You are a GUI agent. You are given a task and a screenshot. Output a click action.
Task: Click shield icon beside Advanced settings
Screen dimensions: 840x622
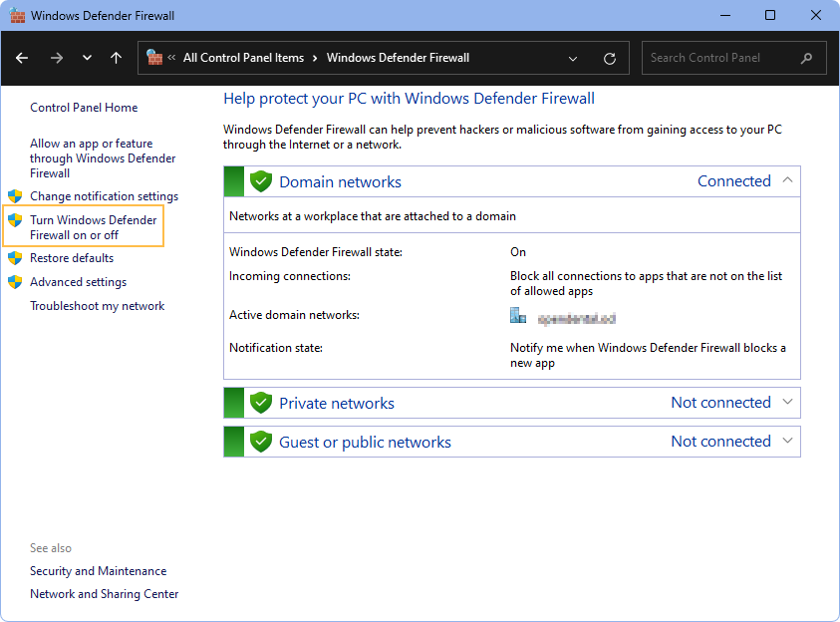tap(15, 282)
